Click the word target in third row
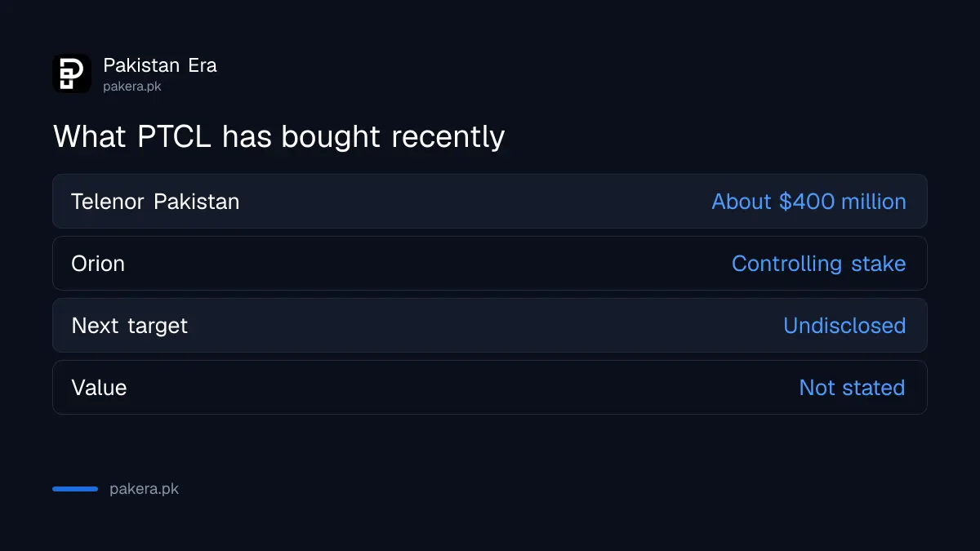Image resolution: width=980 pixels, height=551 pixels. click(158, 327)
